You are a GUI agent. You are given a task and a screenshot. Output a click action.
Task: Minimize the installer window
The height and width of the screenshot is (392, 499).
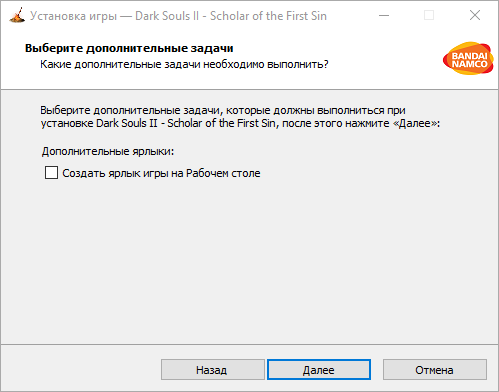click(x=384, y=15)
